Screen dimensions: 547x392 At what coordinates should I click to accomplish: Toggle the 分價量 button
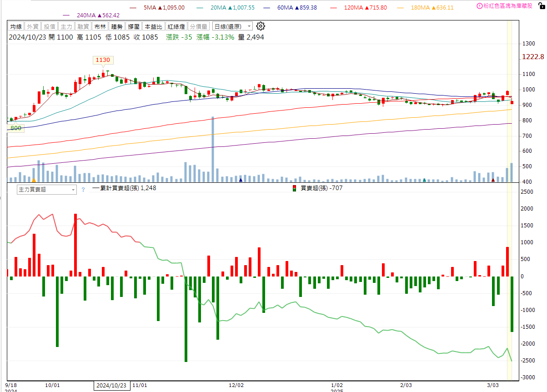click(198, 27)
